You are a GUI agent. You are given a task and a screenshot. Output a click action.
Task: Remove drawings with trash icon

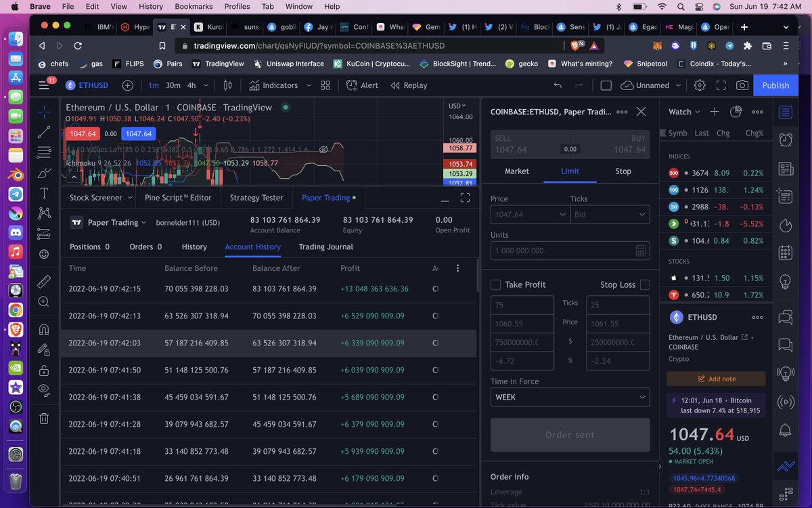click(44, 419)
